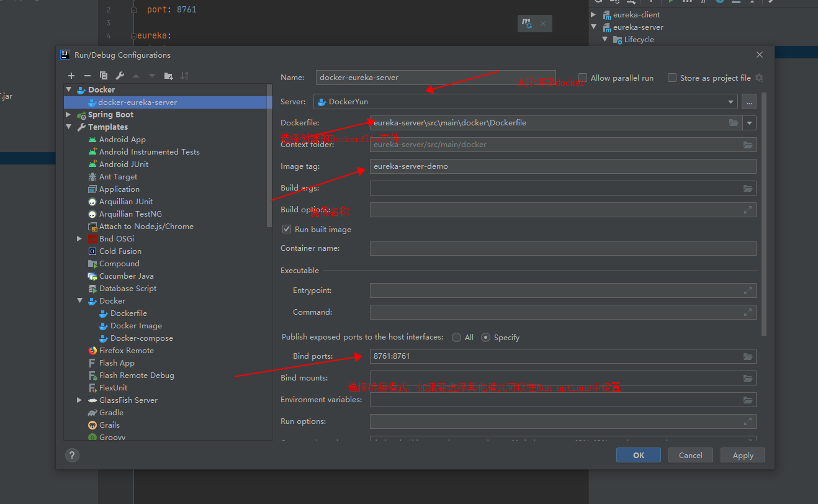Click Container name input field
Image resolution: width=818 pixels, height=504 pixels.
pyautogui.click(x=563, y=248)
